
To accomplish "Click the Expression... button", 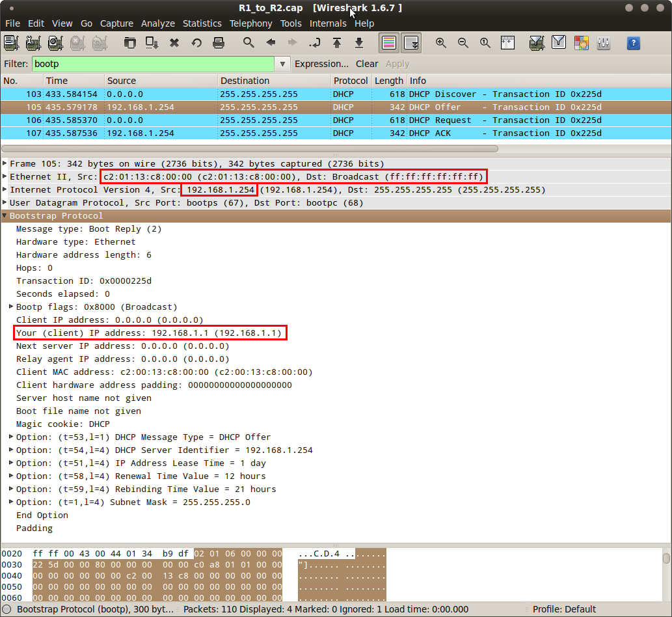I will (x=321, y=64).
